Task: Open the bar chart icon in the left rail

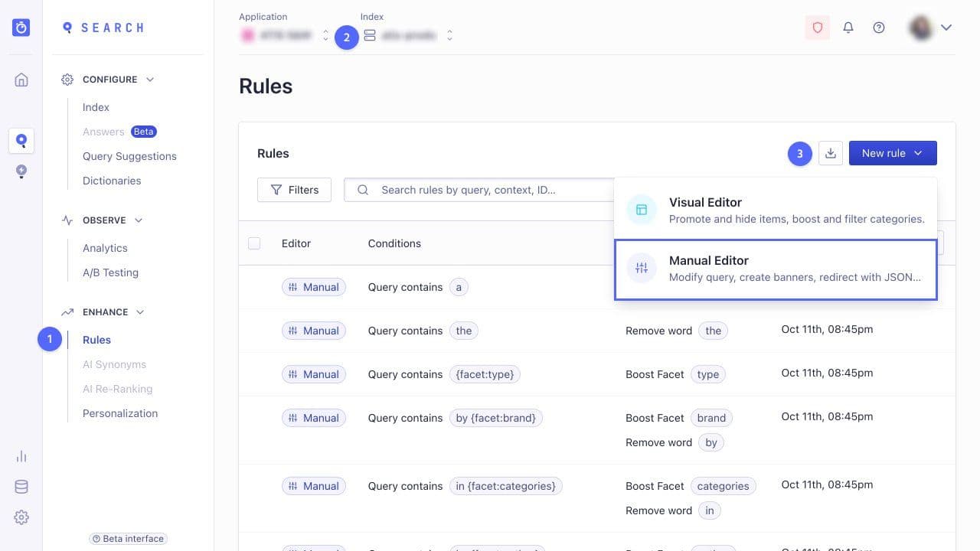Action: (21, 456)
